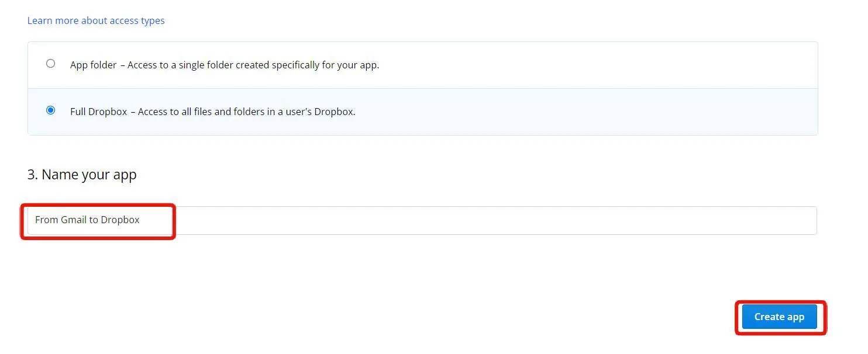Image resolution: width=868 pixels, height=354 pixels.
Task: Click the Create app button
Action: click(779, 317)
